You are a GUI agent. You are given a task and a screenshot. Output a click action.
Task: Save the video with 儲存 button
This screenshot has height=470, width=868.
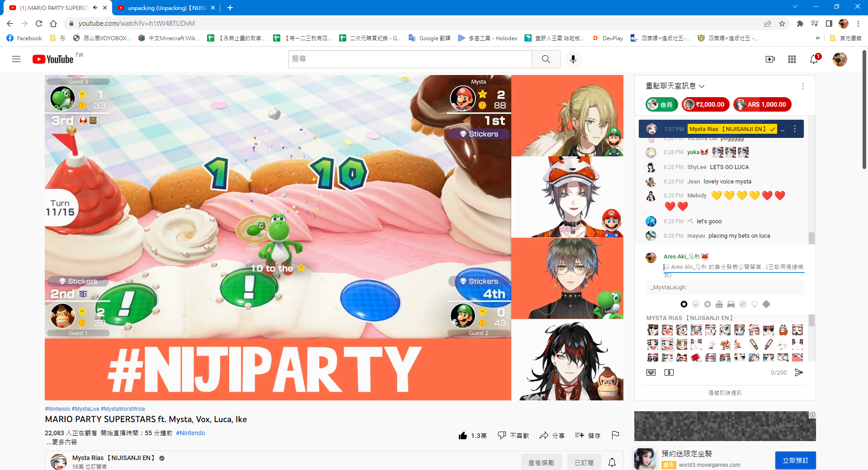tap(588, 436)
